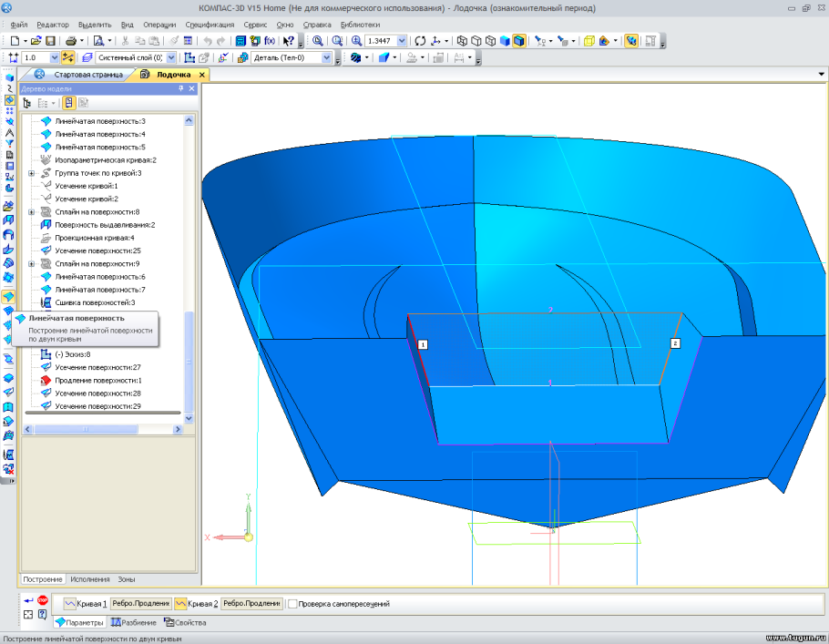This screenshot has width=829, height=644.
Task: Click the Кривая 2 Ребро.Продление field
Action: click(251, 604)
